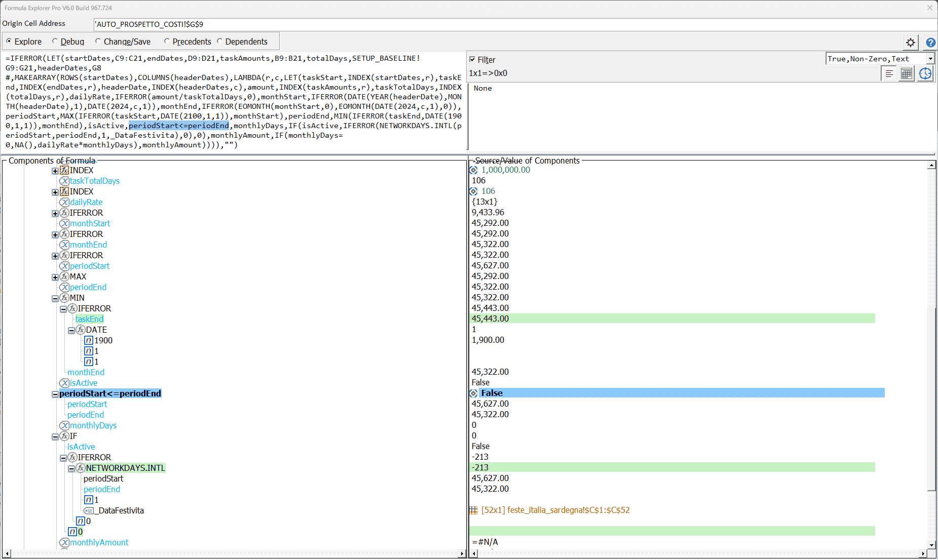Collapse the MIN node

[55, 298]
